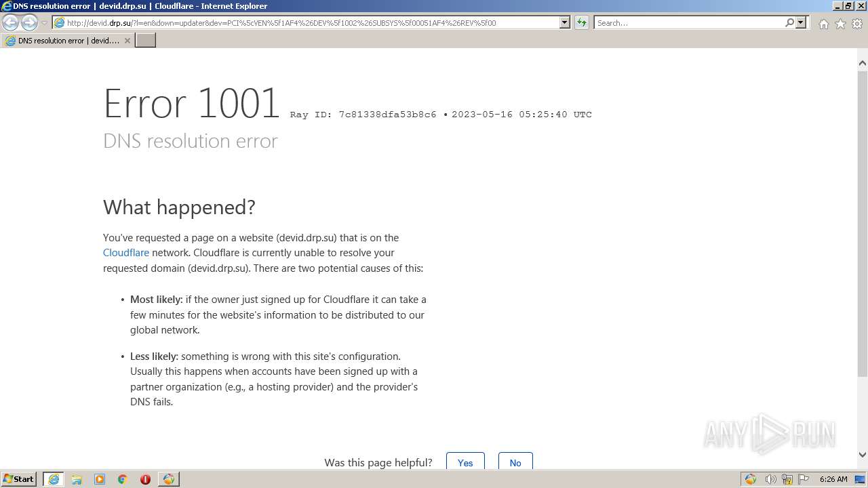Open the recent pages dropdown arrow
This screenshot has width=868, height=488.
pyautogui.click(x=44, y=23)
